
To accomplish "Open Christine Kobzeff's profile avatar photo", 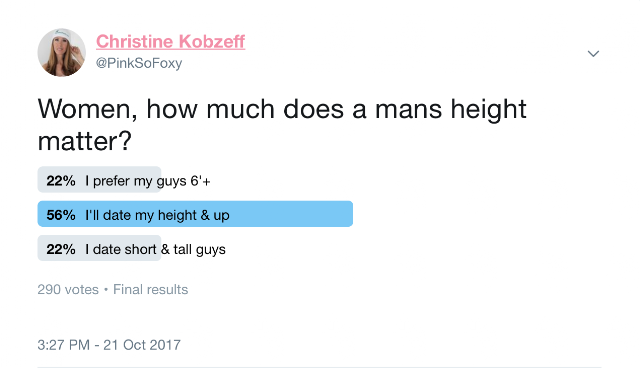I will (x=62, y=53).
